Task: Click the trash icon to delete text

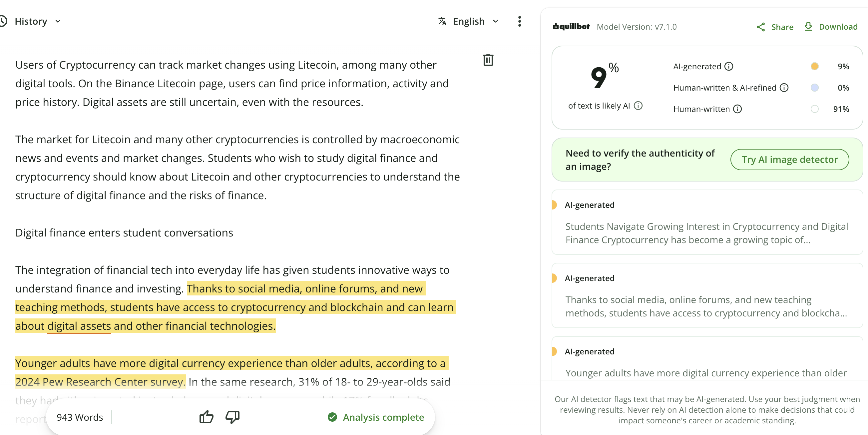Action: (488, 60)
